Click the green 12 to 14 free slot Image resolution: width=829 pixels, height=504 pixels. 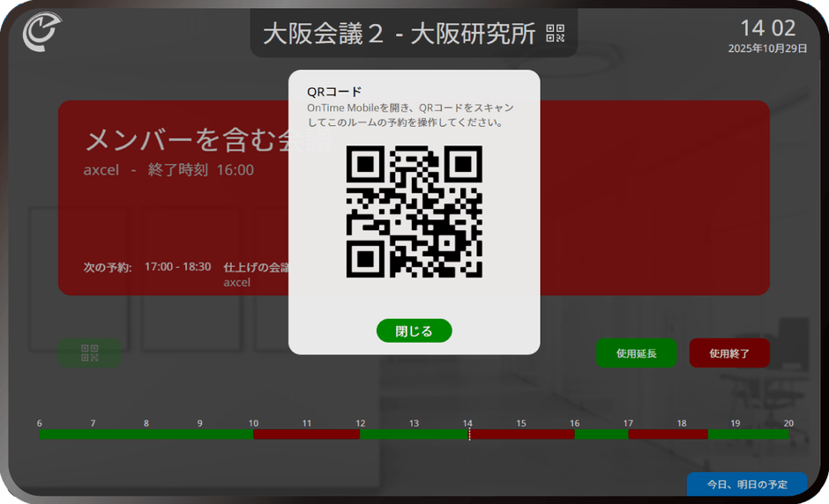click(414, 434)
